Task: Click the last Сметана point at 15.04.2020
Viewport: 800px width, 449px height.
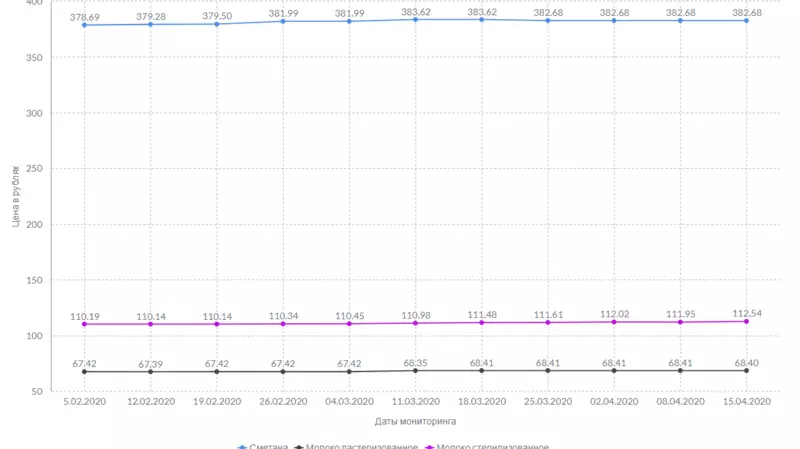Action: (x=746, y=20)
